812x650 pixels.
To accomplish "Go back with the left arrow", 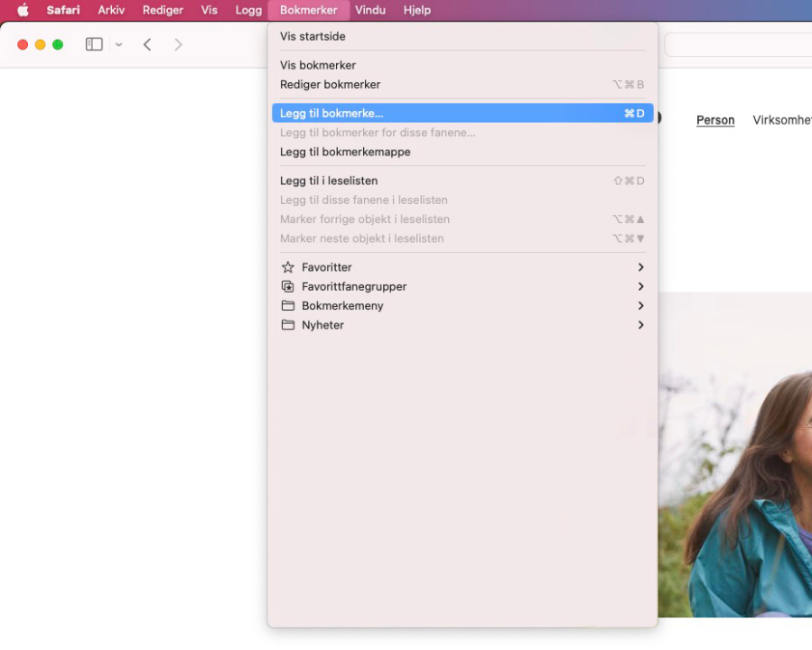I will [147, 44].
